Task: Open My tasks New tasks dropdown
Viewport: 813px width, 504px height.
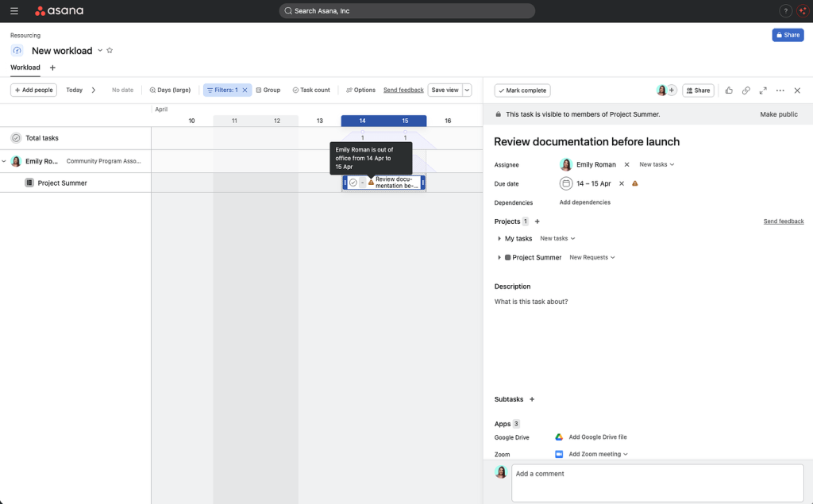Action: (x=557, y=239)
